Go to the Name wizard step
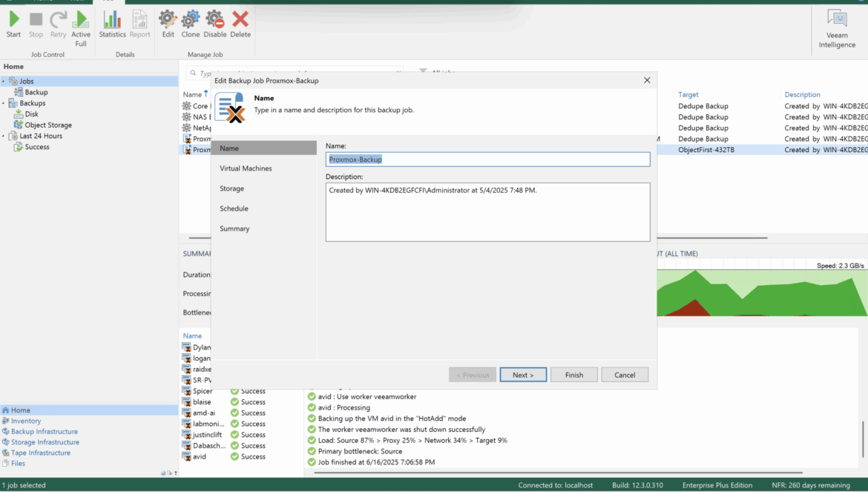Viewport: 868px width, 492px height. [x=263, y=148]
